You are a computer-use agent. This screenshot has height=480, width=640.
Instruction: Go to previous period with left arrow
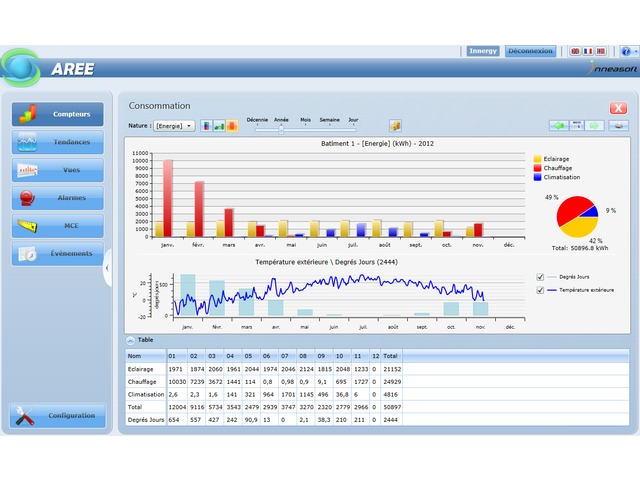point(558,126)
